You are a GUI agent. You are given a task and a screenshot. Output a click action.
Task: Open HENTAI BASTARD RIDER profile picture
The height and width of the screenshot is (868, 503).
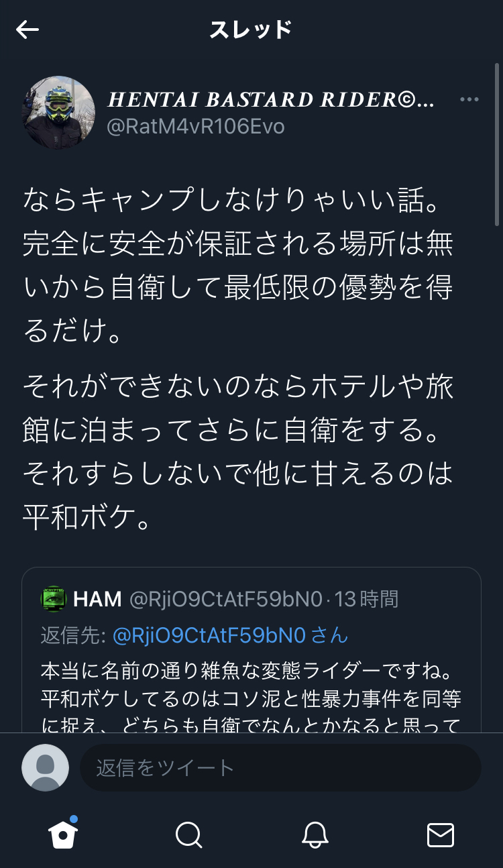[x=59, y=112]
